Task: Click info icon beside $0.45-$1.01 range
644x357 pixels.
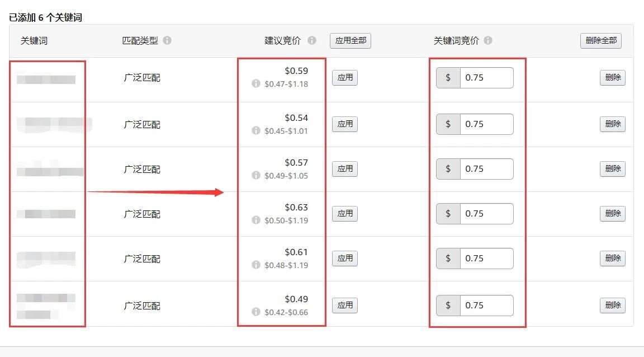Action: pos(256,131)
